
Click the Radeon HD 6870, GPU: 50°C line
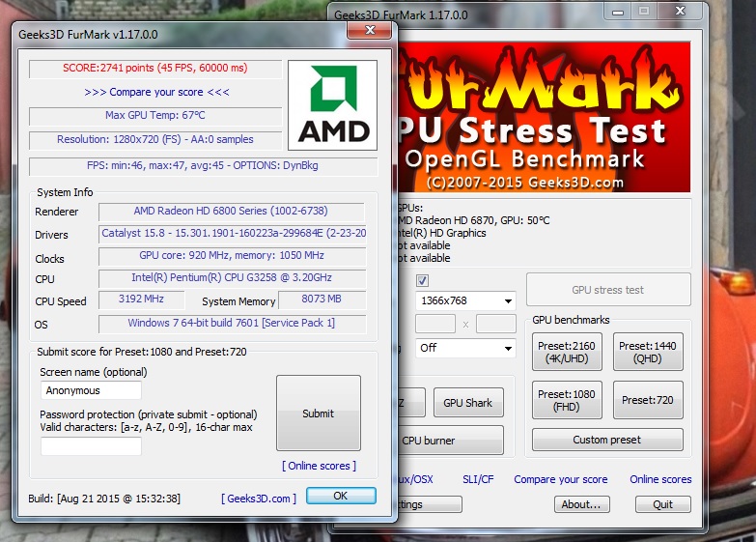pyautogui.click(x=474, y=220)
